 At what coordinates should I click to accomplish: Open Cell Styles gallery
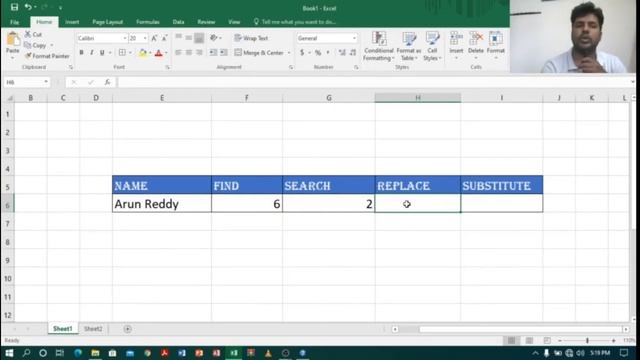click(x=432, y=46)
